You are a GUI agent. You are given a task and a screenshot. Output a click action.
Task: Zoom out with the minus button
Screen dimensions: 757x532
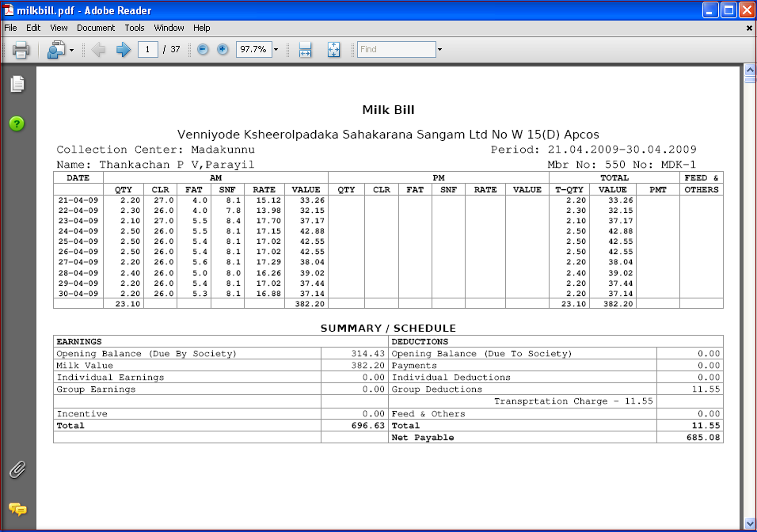pos(203,49)
